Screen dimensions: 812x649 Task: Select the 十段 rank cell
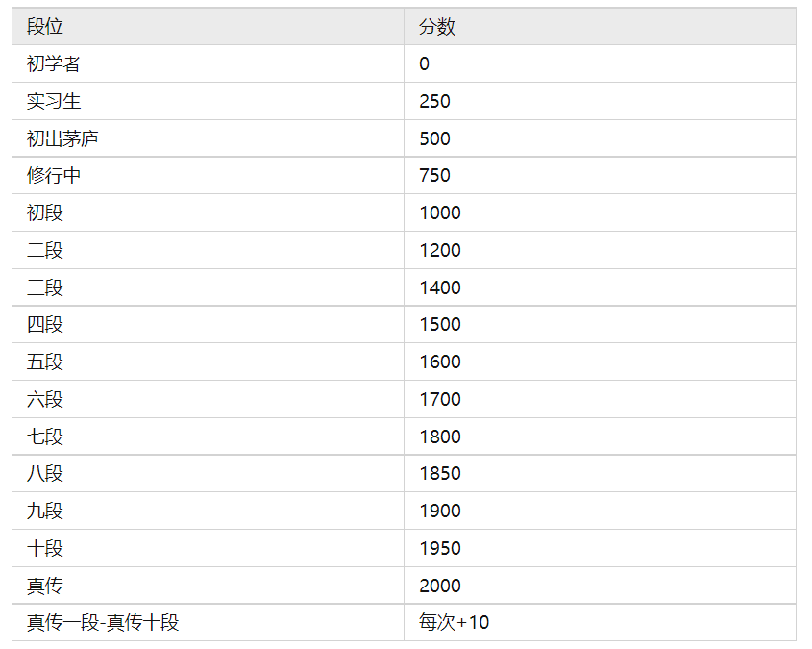coord(45,548)
